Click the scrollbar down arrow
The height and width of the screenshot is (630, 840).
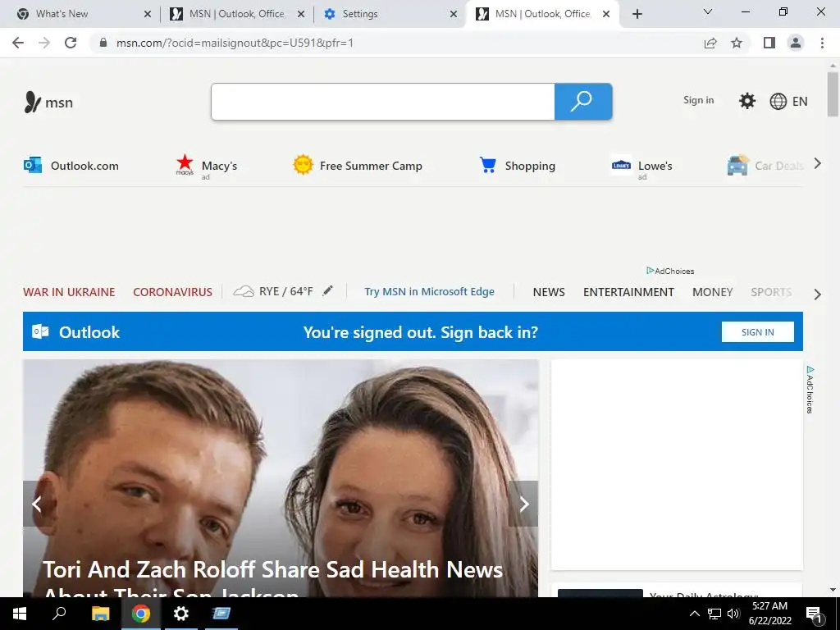(833, 590)
